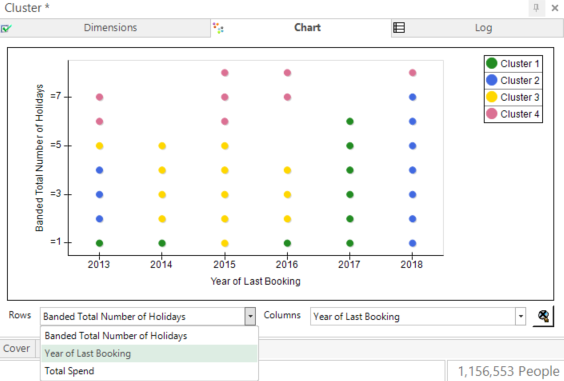Image resolution: width=564 pixels, height=381 pixels.
Task: Click the Cluster 1 legend label
Action: tap(520, 64)
